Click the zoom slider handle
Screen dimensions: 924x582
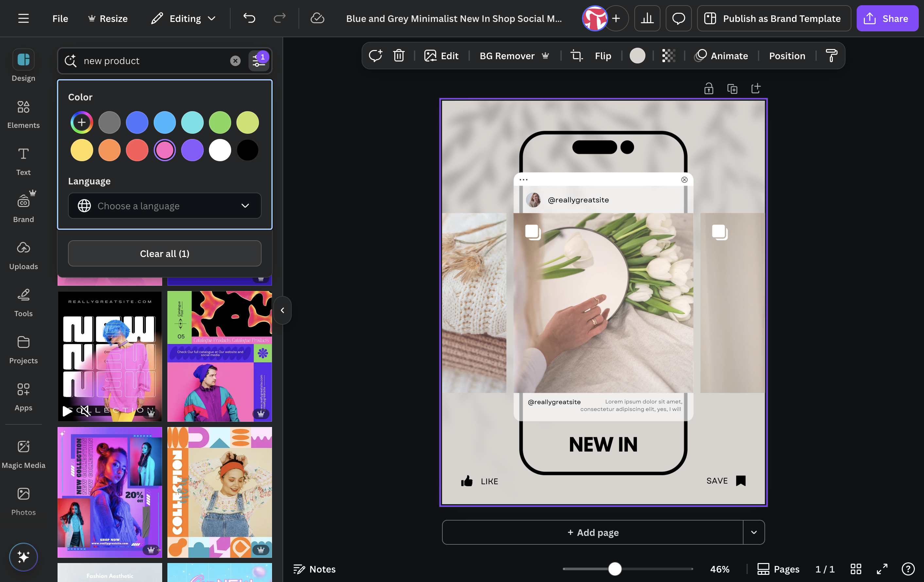pyautogui.click(x=615, y=569)
